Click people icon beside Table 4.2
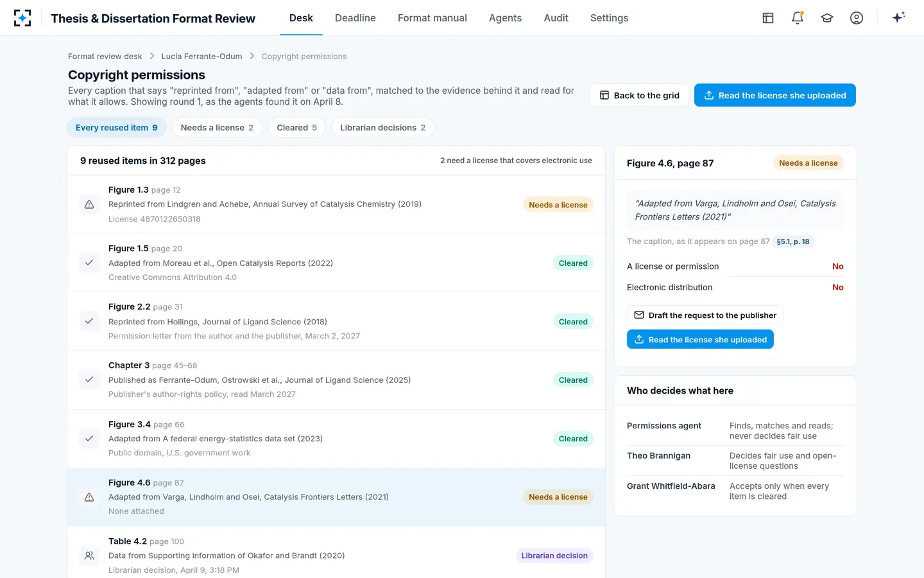This screenshot has width=924, height=578. coord(89,556)
